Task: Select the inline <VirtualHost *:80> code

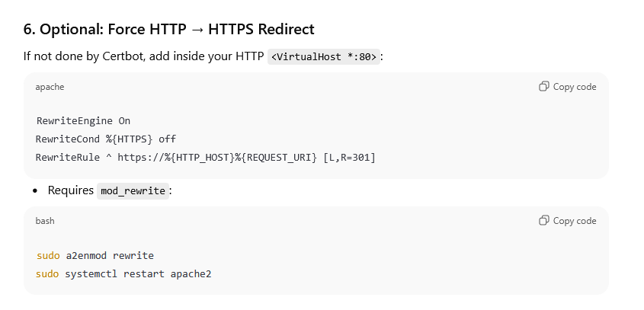Action: [324, 56]
